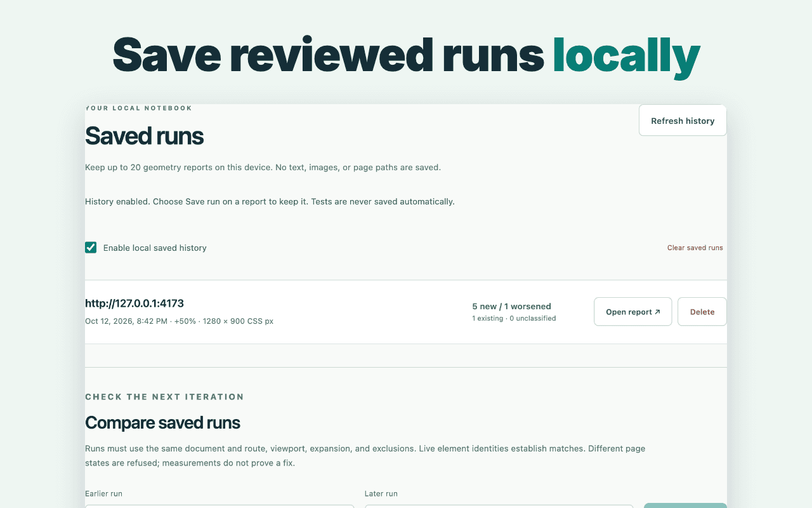The image size is (812, 508).
Task: Click the 5 new / 1 worsened summary
Action: 511,306
